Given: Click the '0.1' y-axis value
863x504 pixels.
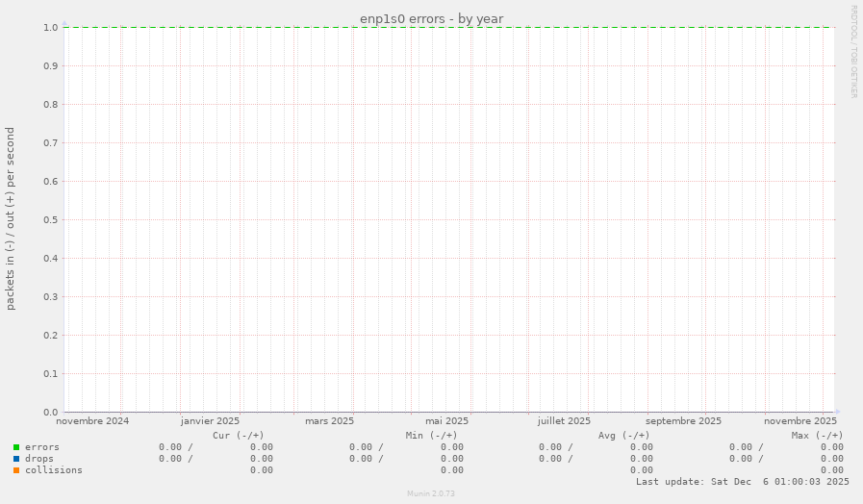Looking at the screenshot, I should coord(51,374).
